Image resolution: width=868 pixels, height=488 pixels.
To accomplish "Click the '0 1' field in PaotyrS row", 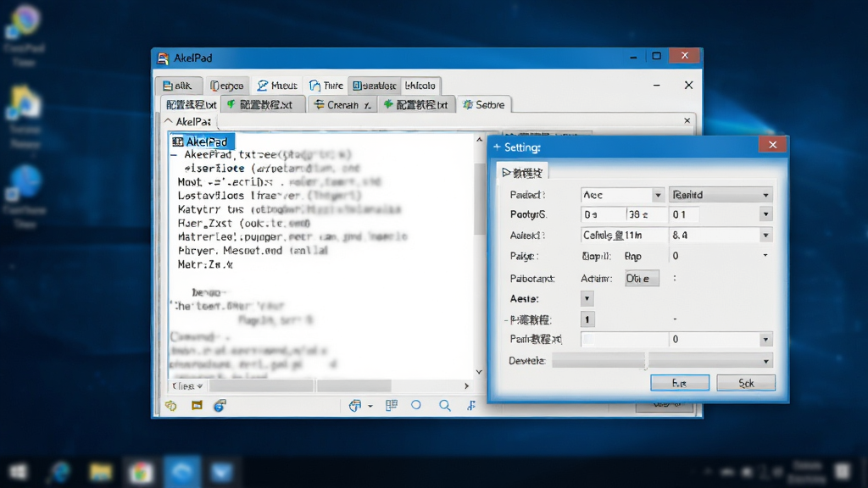I will tap(684, 214).
